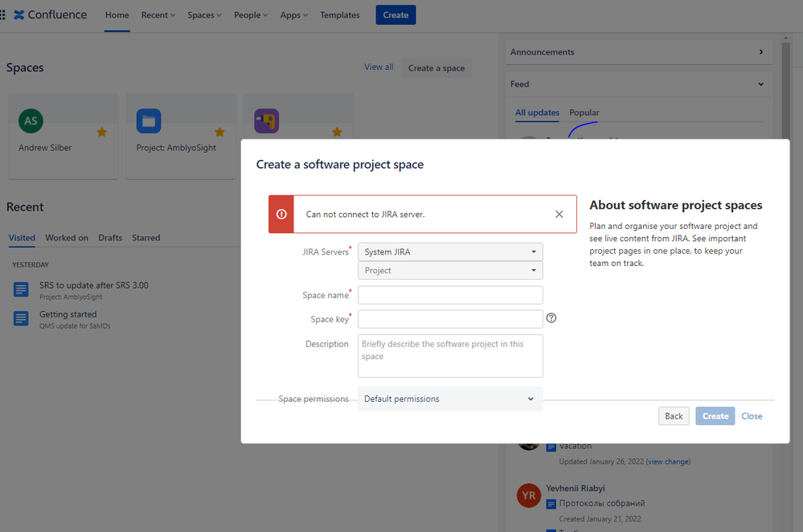Image resolution: width=803 pixels, height=532 pixels.
Task: Switch to the Starred tab
Action: pos(146,238)
